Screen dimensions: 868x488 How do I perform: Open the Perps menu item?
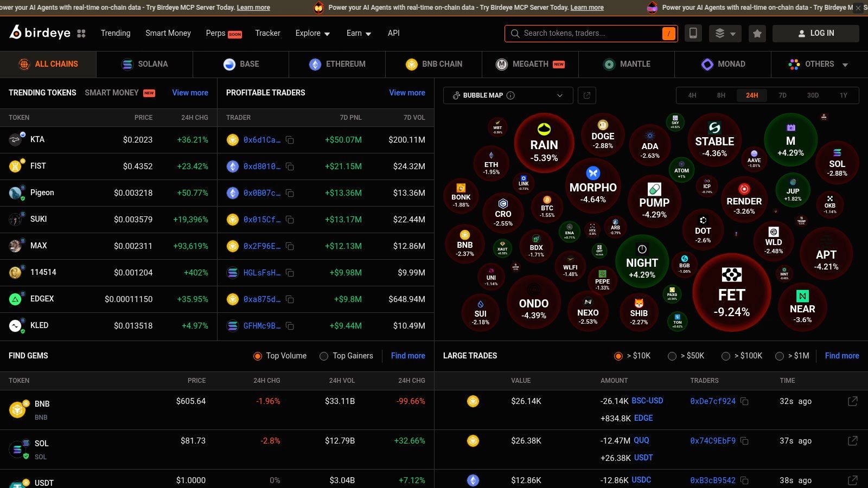(224, 33)
